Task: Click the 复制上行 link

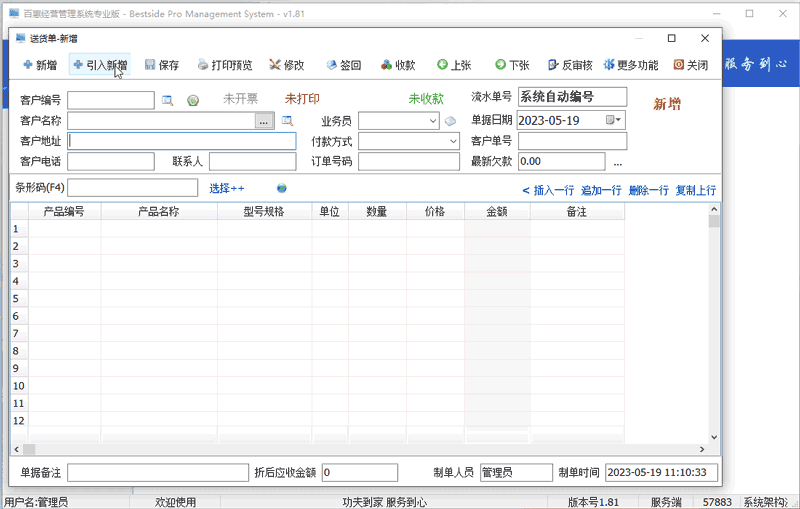Action: pyautogui.click(x=696, y=190)
